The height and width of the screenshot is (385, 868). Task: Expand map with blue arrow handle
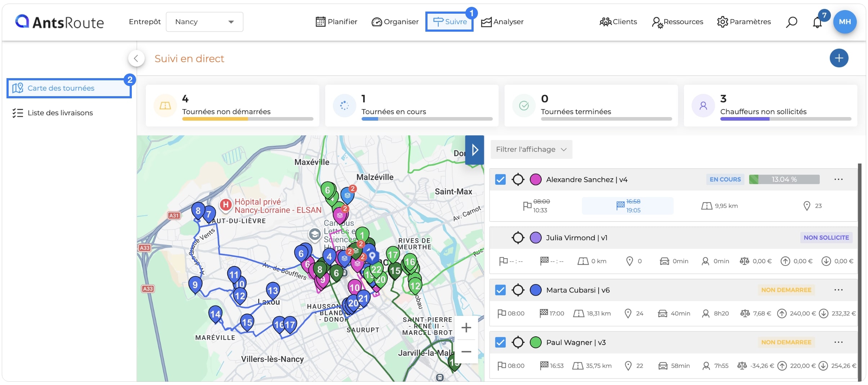tap(474, 150)
